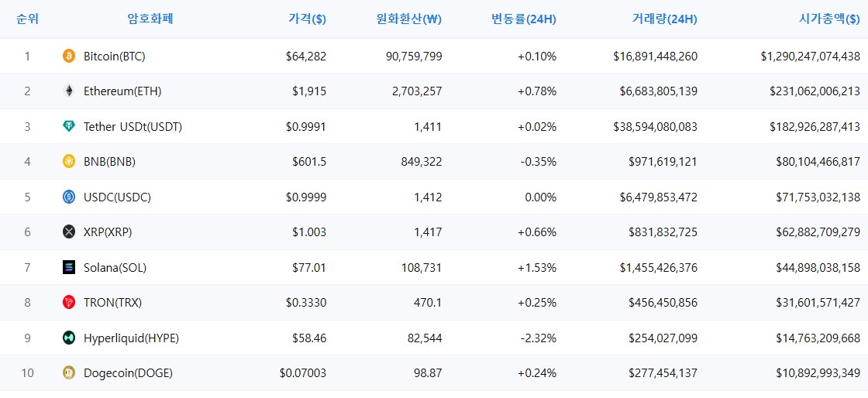The height and width of the screenshot is (398, 868).
Task: Click the USDC blue coin icon
Action: tap(69, 197)
